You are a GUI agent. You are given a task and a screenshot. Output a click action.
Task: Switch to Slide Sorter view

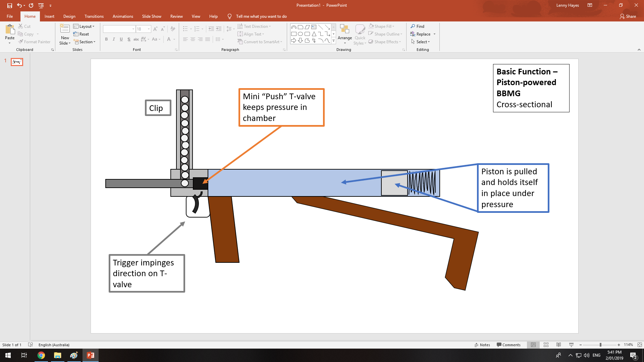(x=546, y=345)
